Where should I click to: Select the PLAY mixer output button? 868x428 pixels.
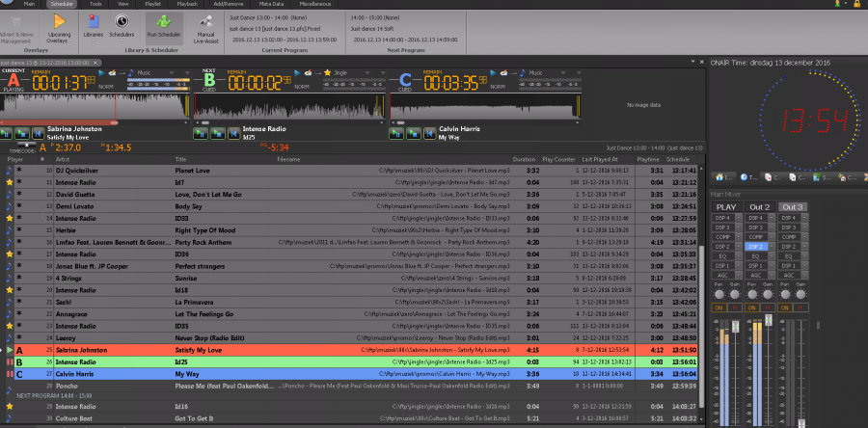727,207
